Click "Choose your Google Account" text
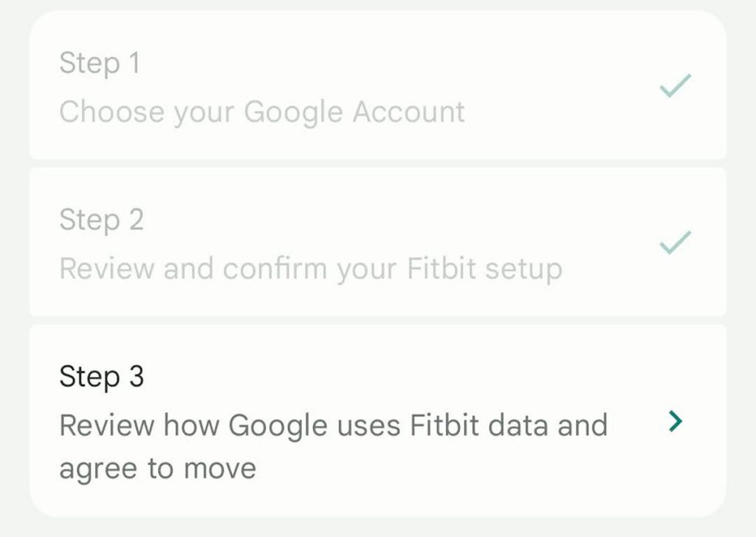Screen dimensions: 756x537 click(x=262, y=112)
